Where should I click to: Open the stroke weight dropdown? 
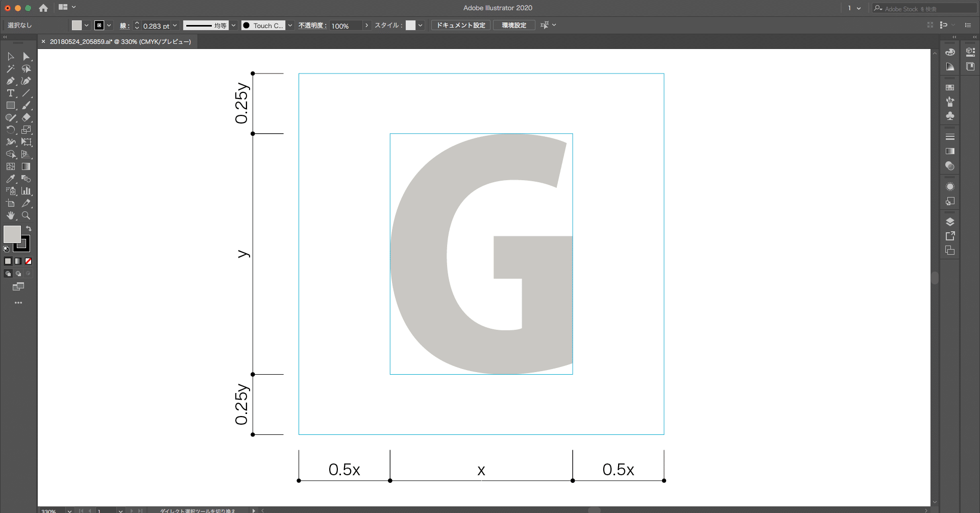pos(176,25)
